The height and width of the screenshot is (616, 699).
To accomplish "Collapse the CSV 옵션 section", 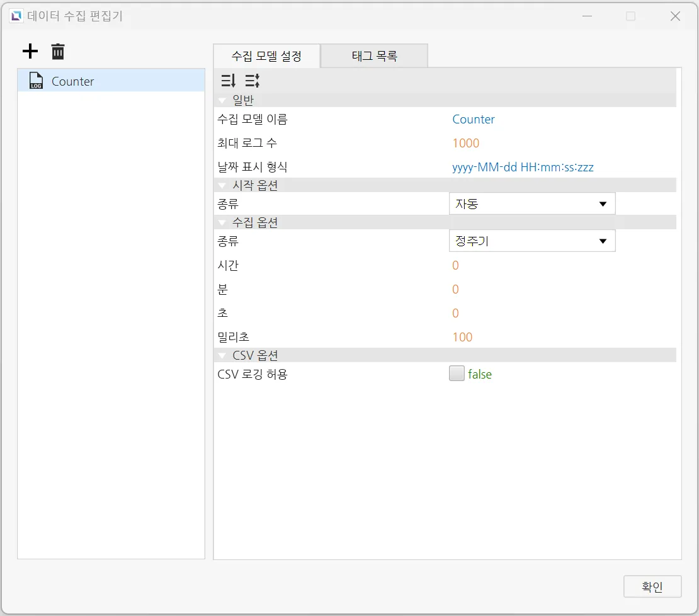I will (x=222, y=356).
